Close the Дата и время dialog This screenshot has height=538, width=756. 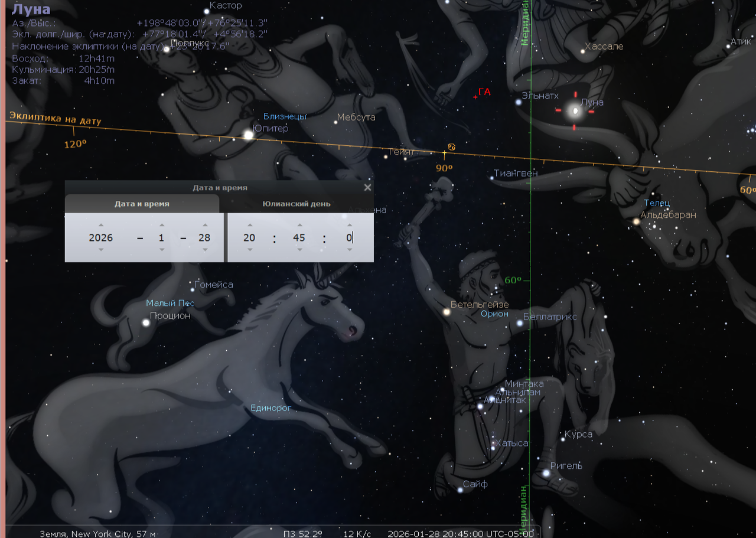point(367,188)
